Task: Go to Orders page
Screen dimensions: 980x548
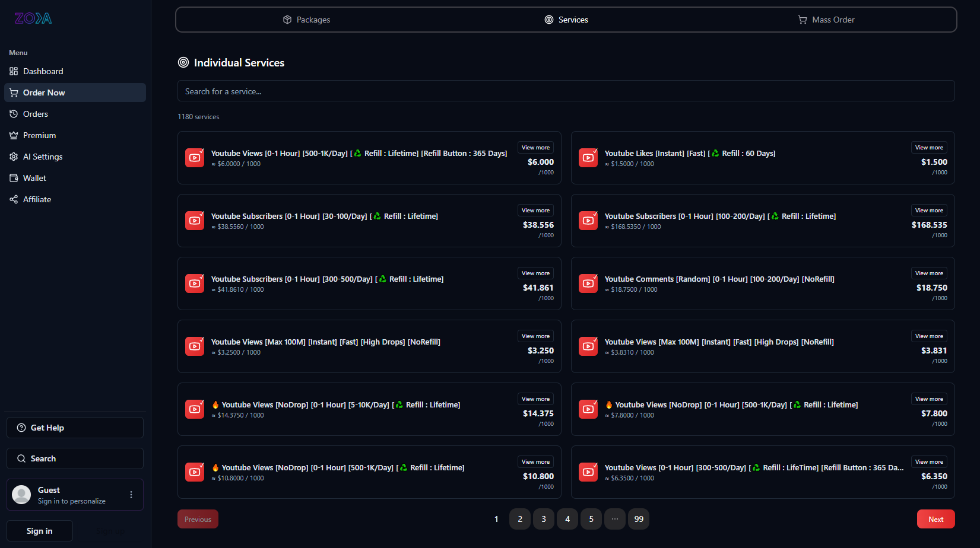Action: (75, 114)
